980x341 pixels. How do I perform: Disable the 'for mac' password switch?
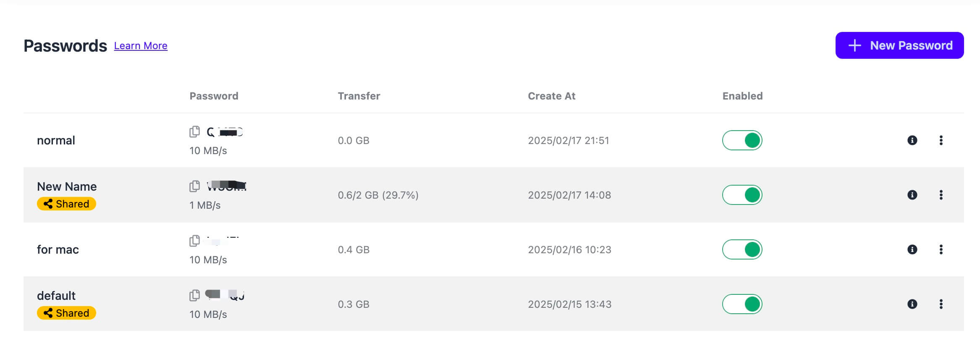coord(742,249)
